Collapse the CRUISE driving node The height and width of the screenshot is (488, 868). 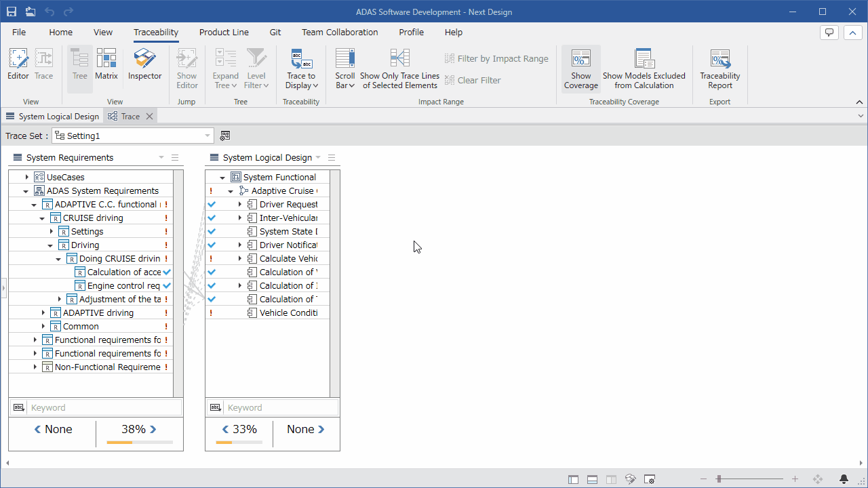[x=43, y=218]
